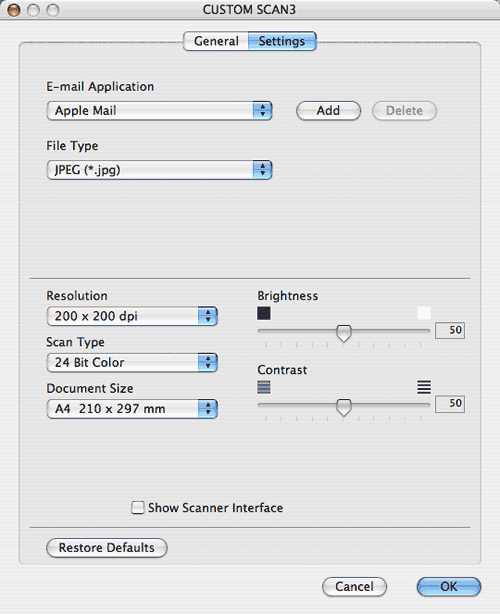Enable Show Scanner Interface checkbox
The height and width of the screenshot is (614, 500).
[x=137, y=507]
